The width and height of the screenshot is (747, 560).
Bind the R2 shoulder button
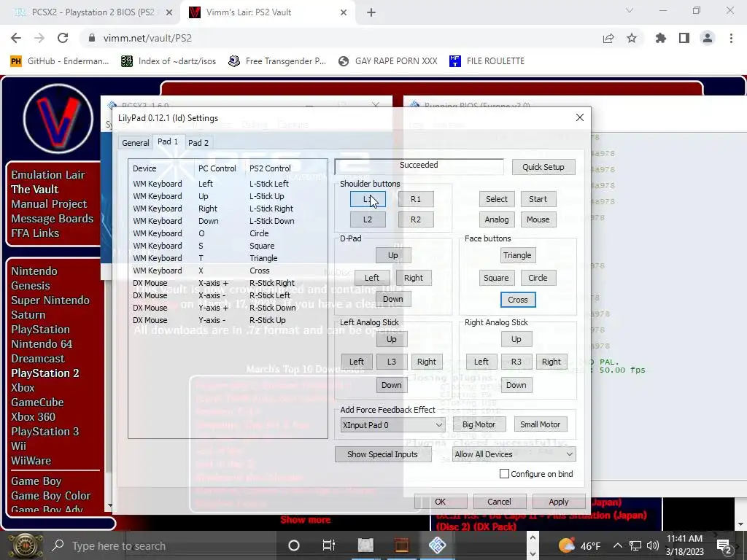415,219
